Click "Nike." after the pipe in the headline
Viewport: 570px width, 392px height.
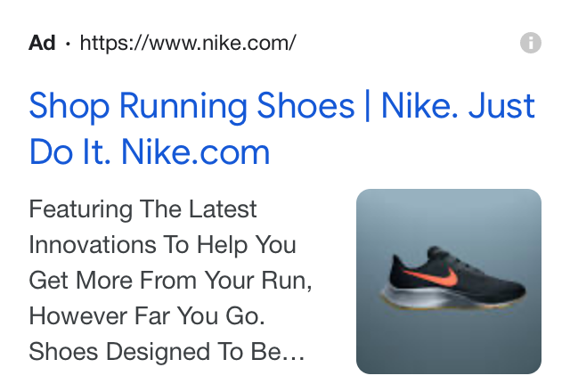419,106
